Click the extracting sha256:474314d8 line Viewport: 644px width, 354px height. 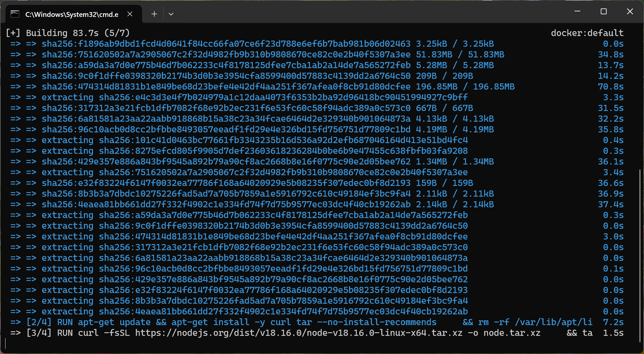(x=317, y=236)
